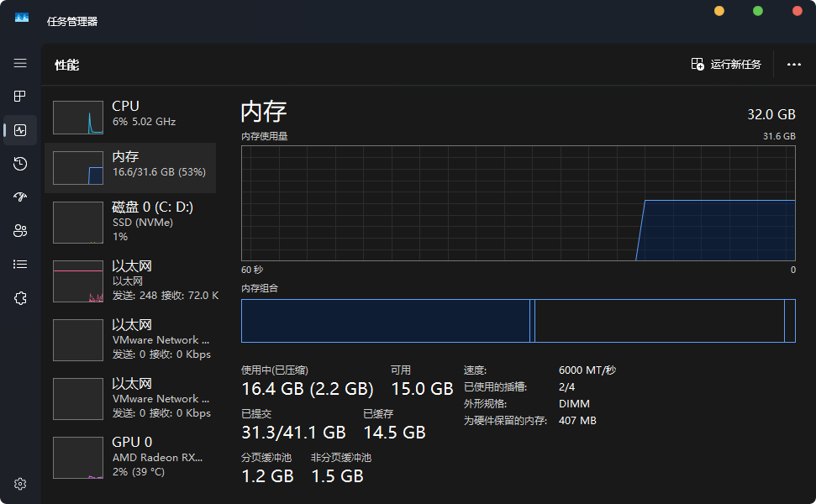
Task: Select the CPU performance item
Action: click(130, 117)
